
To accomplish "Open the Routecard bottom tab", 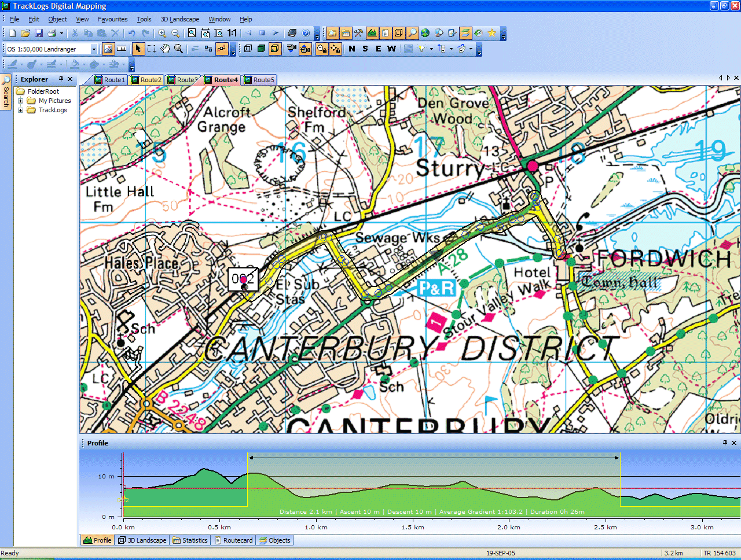I will (233, 540).
